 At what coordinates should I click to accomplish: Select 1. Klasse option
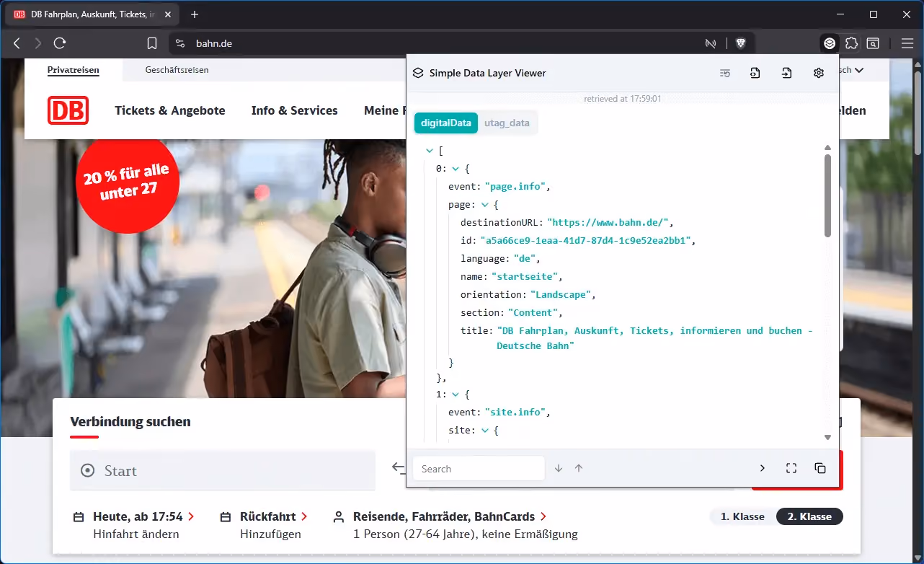coord(742,516)
